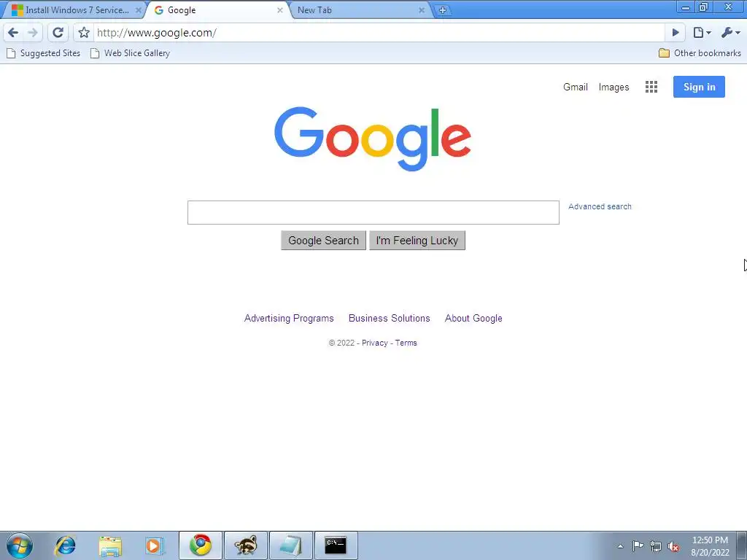Open the Google apps grid

(x=651, y=87)
